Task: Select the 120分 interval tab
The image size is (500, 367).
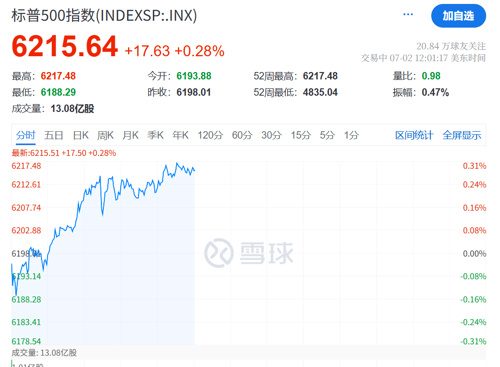Action: click(x=210, y=135)
